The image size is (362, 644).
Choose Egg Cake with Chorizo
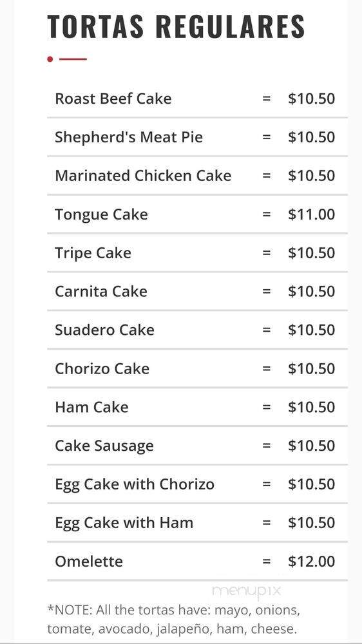[197, 485]
